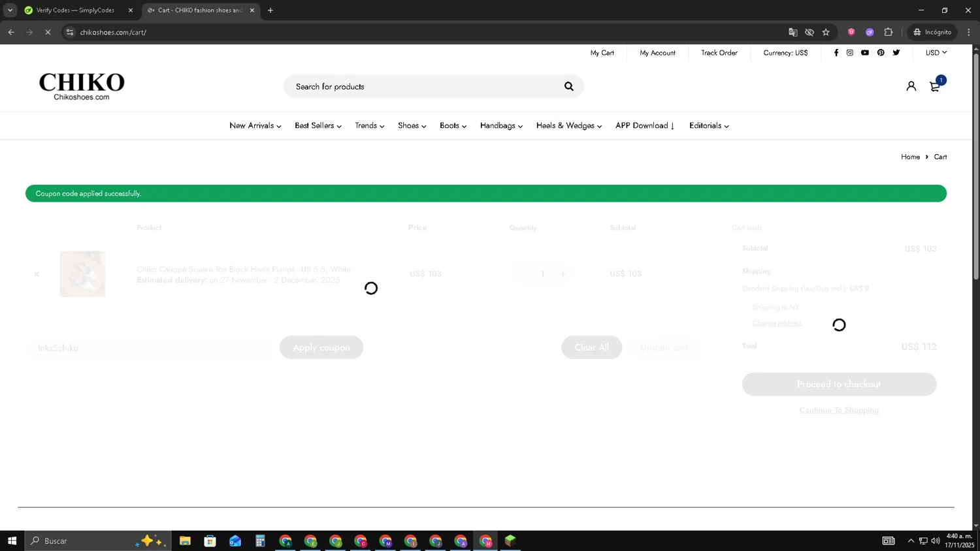Click Currency: US$ link
Screen dimensions: 980x551
coord(785,53)
